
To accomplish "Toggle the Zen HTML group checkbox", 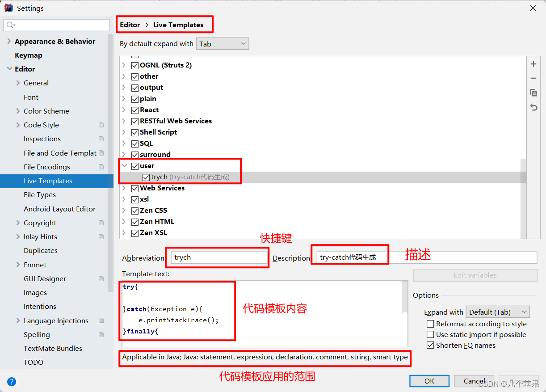I will 135,222.
